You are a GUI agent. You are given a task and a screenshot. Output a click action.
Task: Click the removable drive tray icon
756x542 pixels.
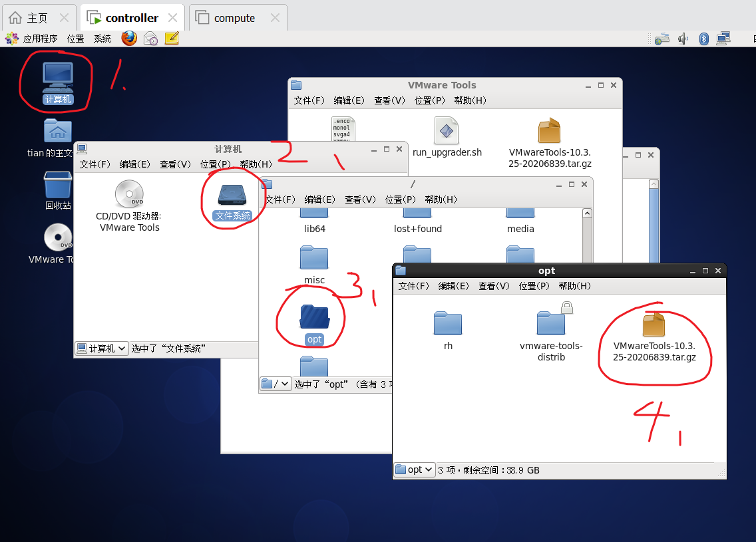662,39
